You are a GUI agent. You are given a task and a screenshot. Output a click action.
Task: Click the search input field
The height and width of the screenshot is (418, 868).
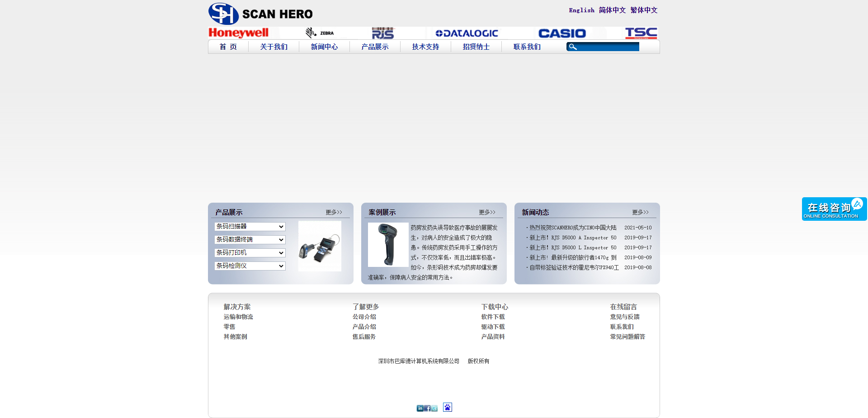tap(608, 47)
